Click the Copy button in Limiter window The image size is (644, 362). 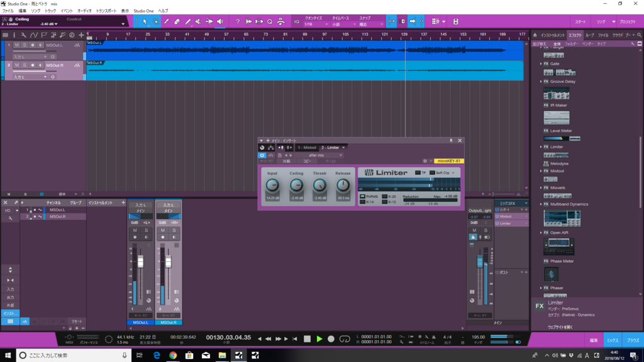pos(307,162)
